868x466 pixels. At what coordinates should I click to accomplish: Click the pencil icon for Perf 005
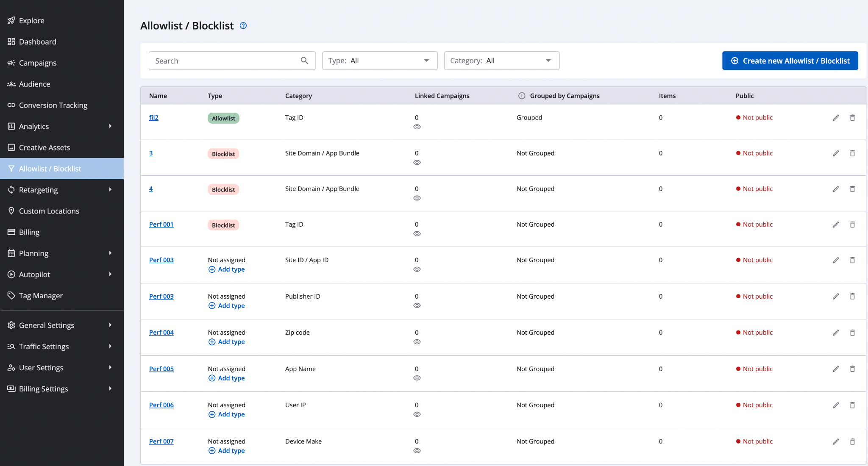click(x=836, y=369)
